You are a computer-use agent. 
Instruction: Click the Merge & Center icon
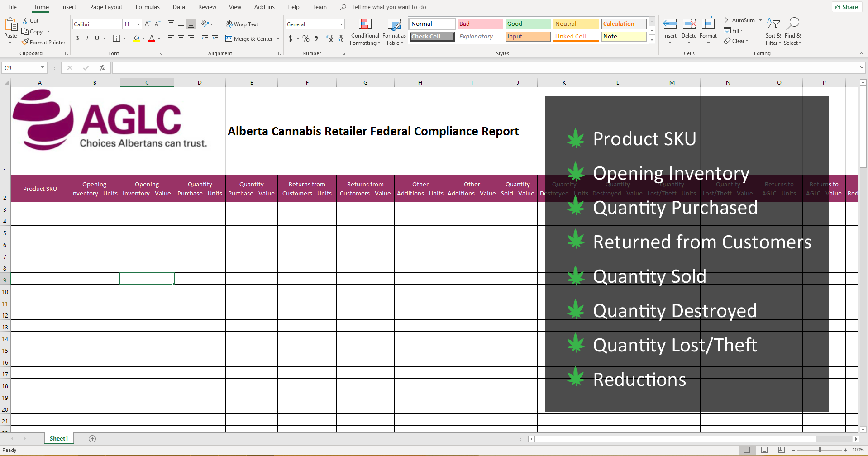[x=229, y=38]
